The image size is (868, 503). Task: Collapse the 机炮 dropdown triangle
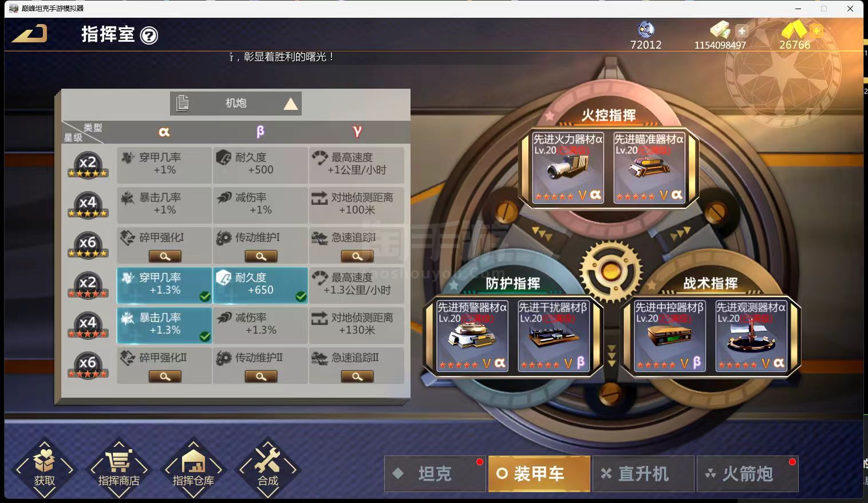pos(291,104)
